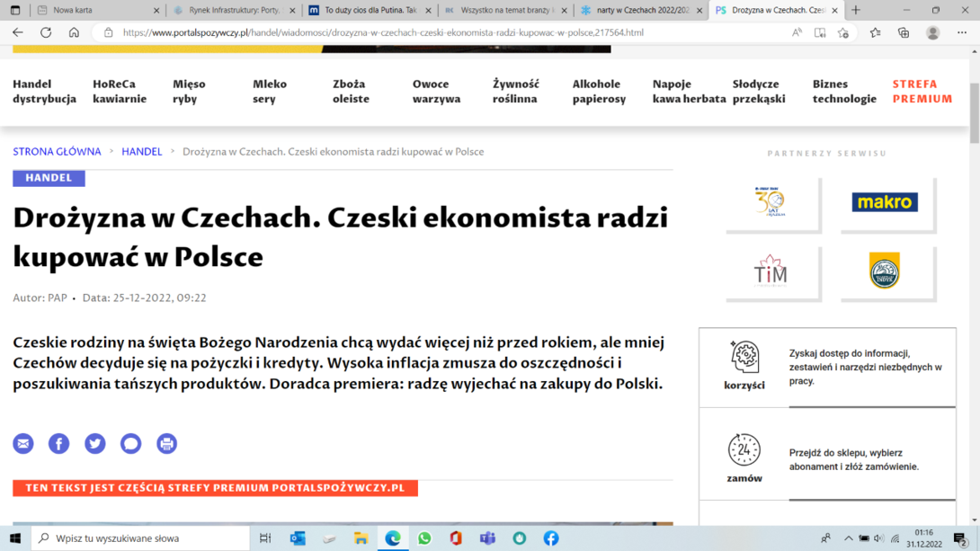This screenshot has width=980, height=551.
Task: Click the browser address bar URL
Action: tap(383, 32)
